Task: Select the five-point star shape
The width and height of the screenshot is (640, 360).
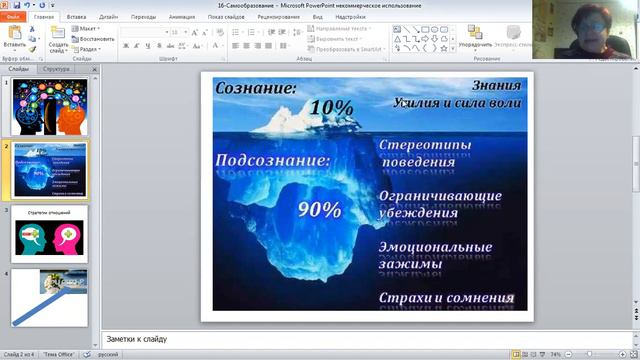Action: point(444,48)
